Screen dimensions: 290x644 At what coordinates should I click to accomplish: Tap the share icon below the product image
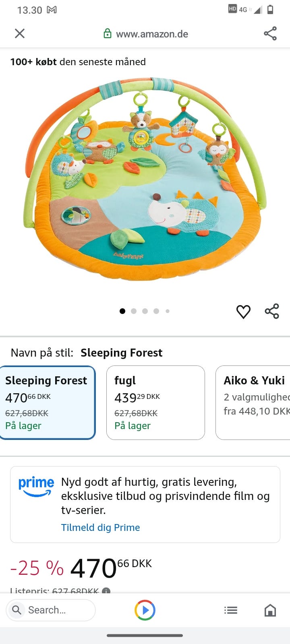(272, 312)
